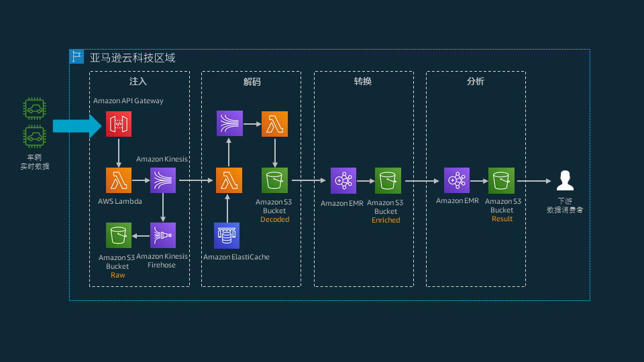Click the 车辆 实时数据 label
The height and width of the screenshot is (362, 644).
click(x=34, y=162)
